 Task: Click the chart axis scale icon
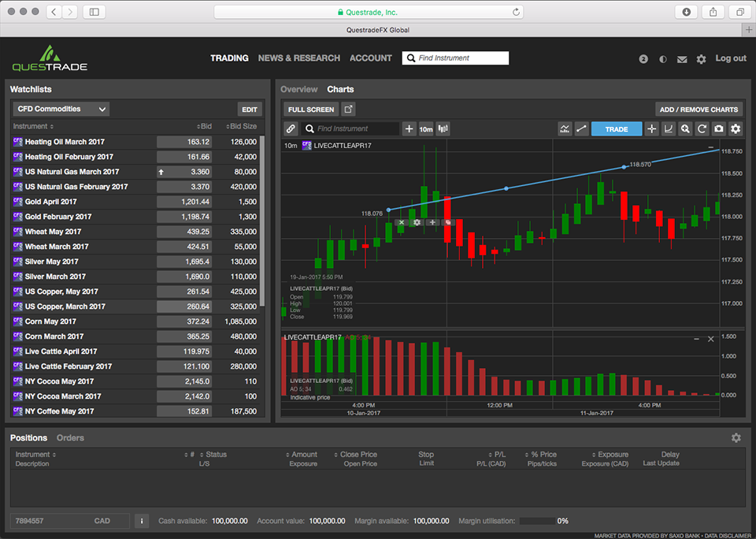point(669,128)
